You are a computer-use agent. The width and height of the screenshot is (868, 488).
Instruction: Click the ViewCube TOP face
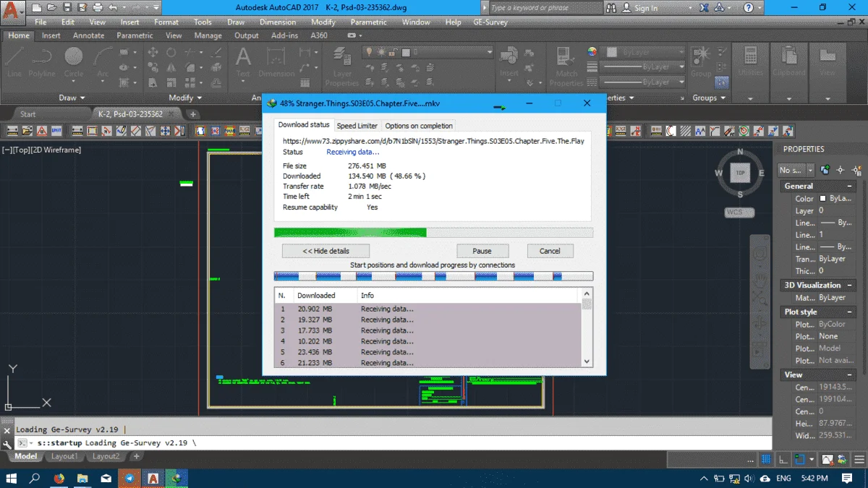click(x=740, y=173)
